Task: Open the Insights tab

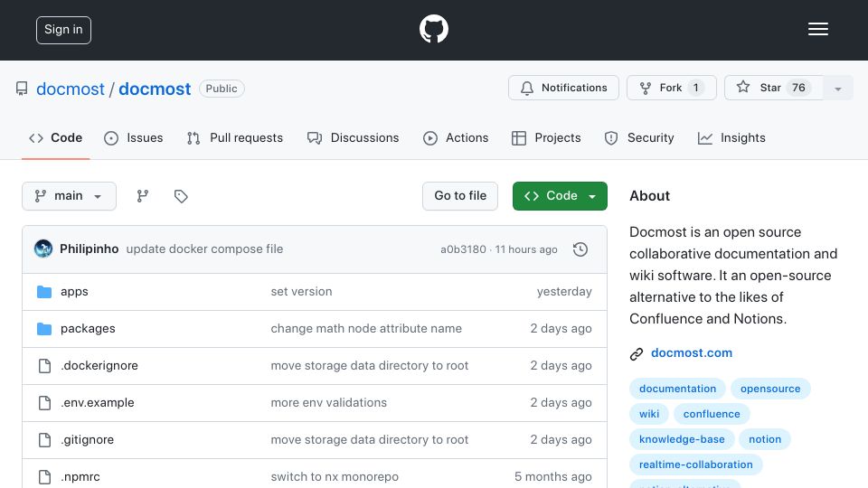Action: [731, 137]
